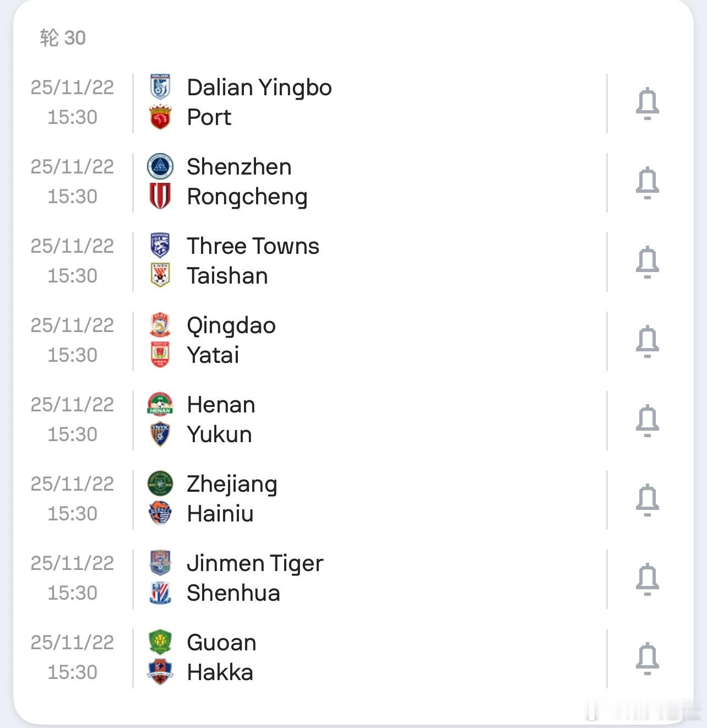
Task: Click the Zhejiang green round logo
Action: pyautogui.click(x=160, y=483)
